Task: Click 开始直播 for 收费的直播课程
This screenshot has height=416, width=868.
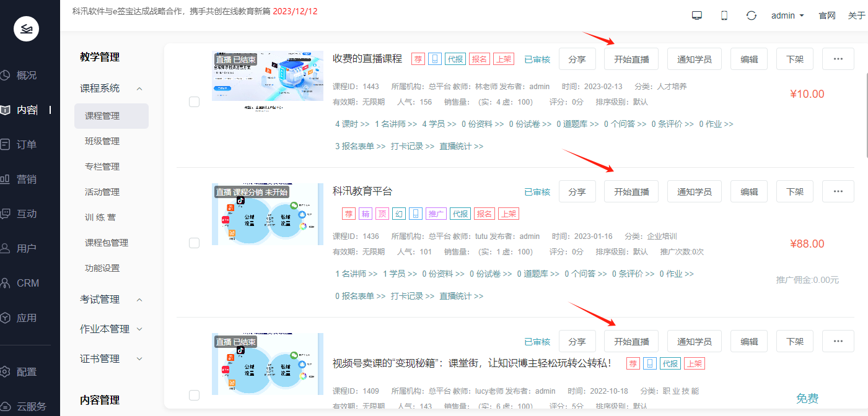Action: (x=631, y=59)
